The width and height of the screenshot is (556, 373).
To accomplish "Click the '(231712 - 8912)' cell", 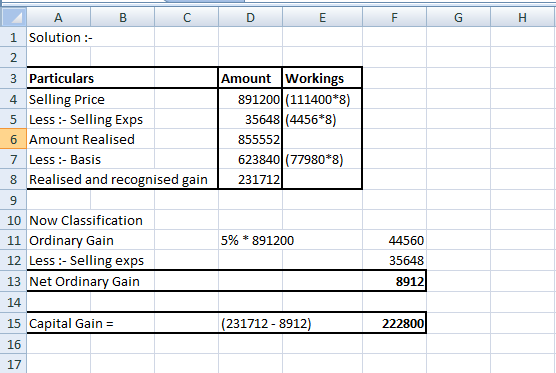I will point(266,323).
